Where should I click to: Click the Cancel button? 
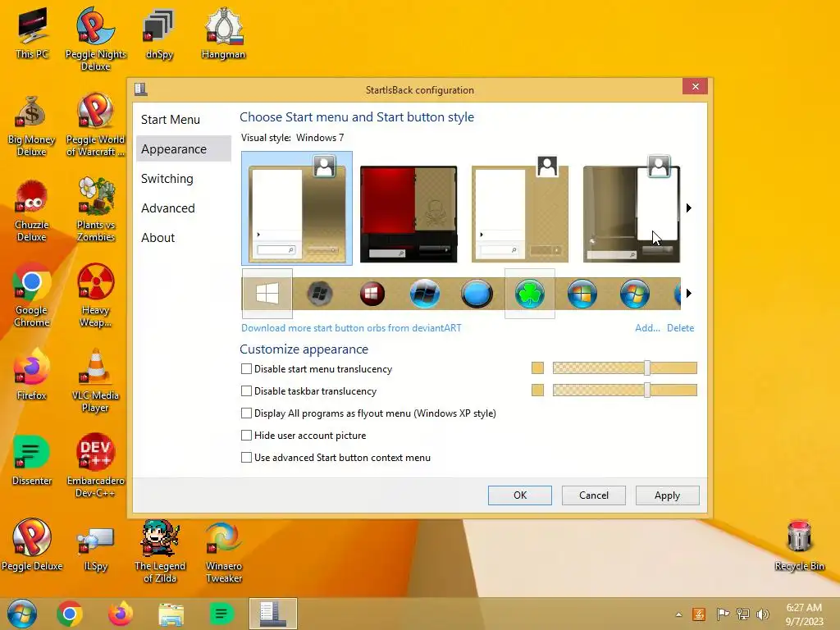pyautogui.click(x=594, y=495)
